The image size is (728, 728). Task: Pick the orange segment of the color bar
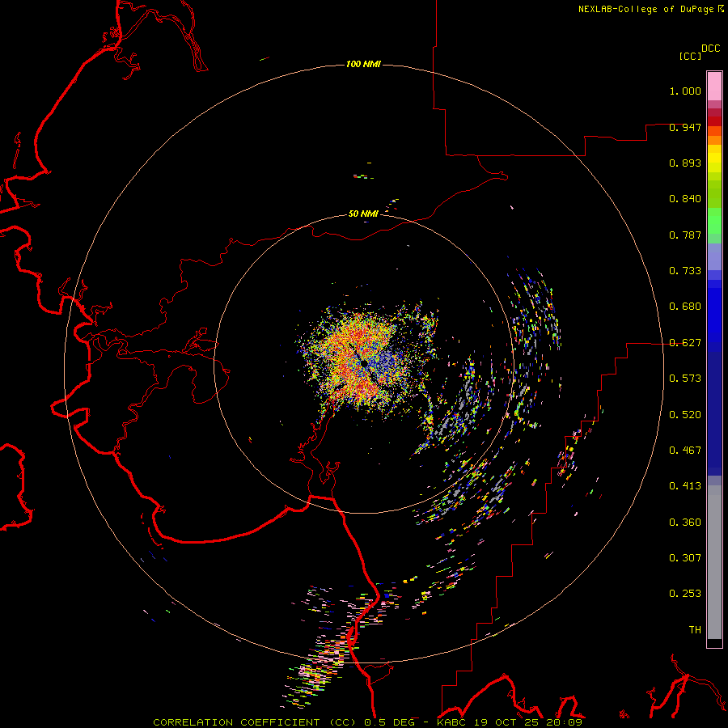pyautogui.click(x=714, y=140)
